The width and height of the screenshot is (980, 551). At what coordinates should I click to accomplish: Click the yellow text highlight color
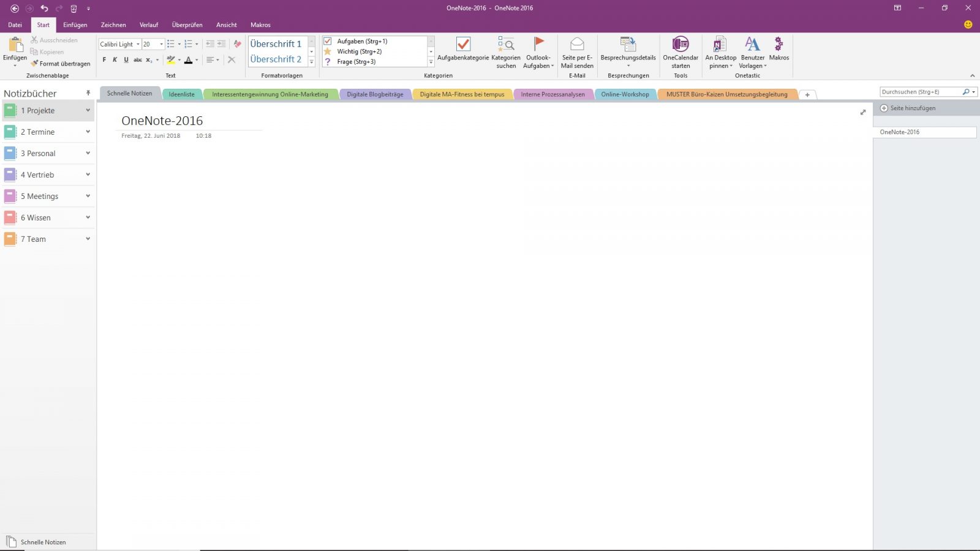[x=171, y=60]
